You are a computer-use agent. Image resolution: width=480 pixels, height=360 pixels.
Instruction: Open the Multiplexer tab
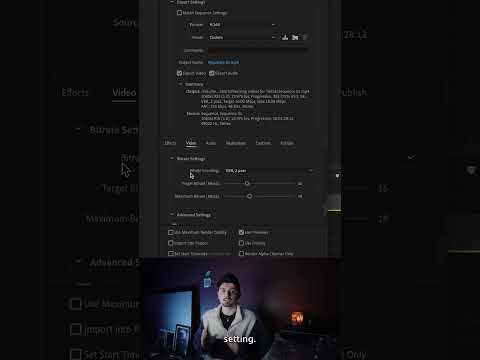(236, 143)
